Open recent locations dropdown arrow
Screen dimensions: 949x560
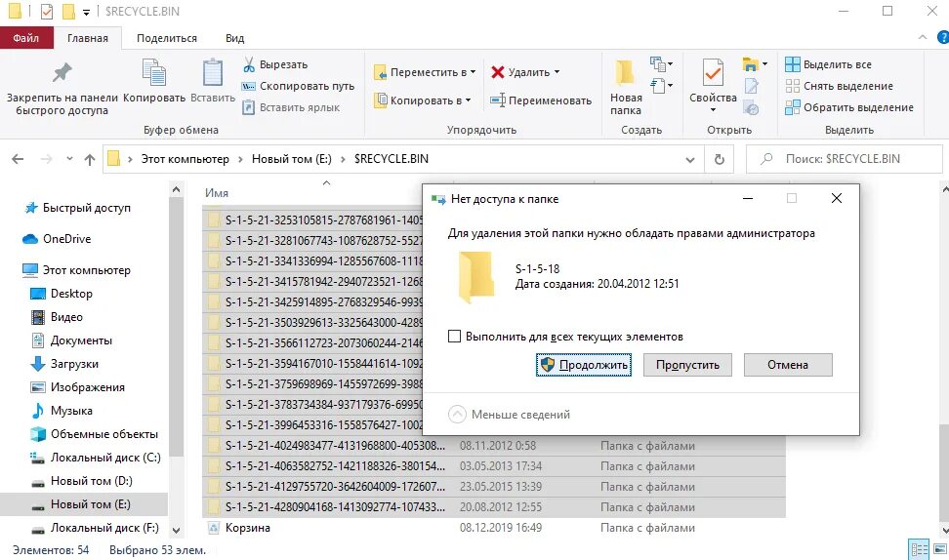coord(69,159)
